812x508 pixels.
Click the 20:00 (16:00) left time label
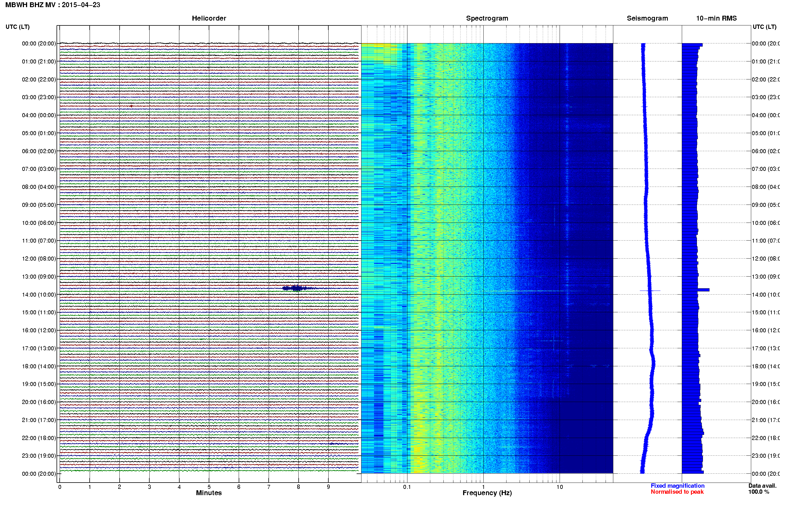[39, 402]
